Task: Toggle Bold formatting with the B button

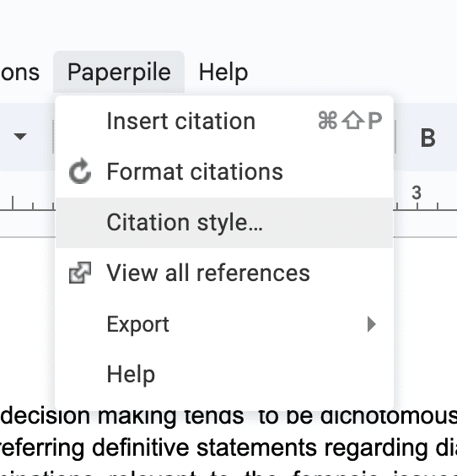Action: pos(427,138)
